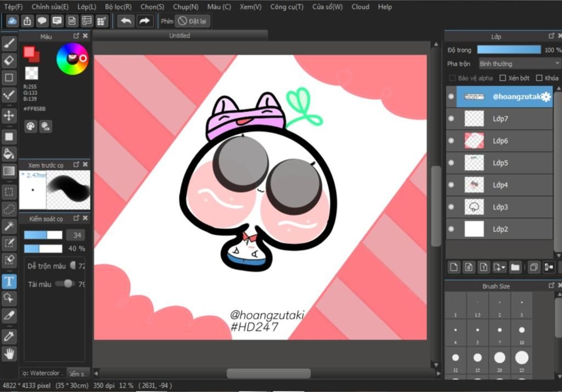
Task: Select the Lasso tool
Action: tap(9, 209)
